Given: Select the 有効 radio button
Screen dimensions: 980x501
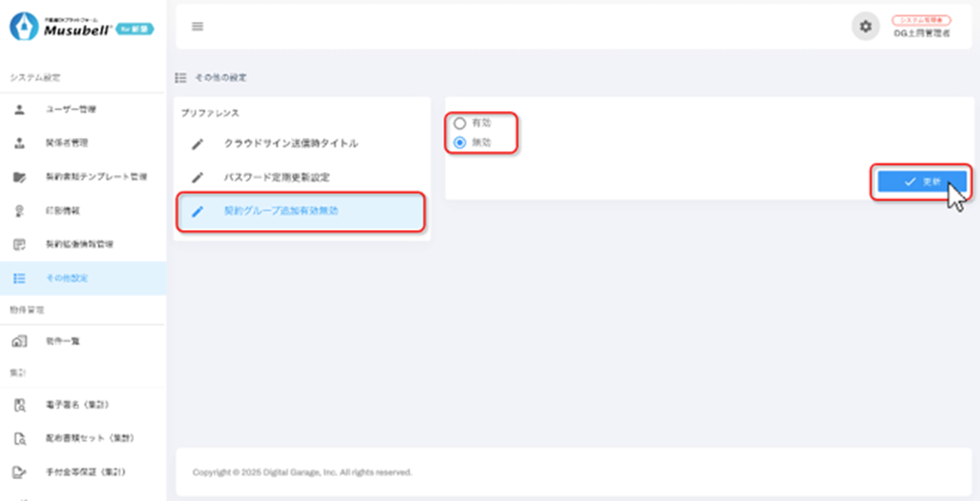Looking at the screenshot, I should click(x=460, y=124).
